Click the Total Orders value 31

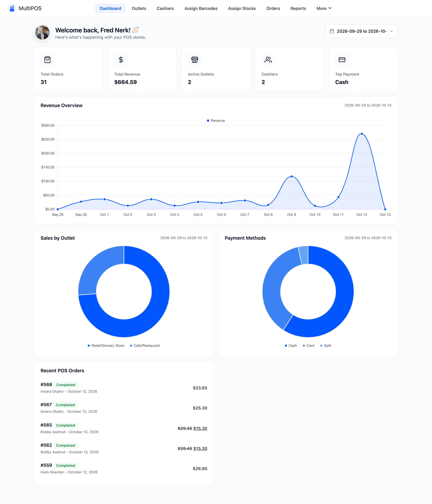[x=43, y=82]
